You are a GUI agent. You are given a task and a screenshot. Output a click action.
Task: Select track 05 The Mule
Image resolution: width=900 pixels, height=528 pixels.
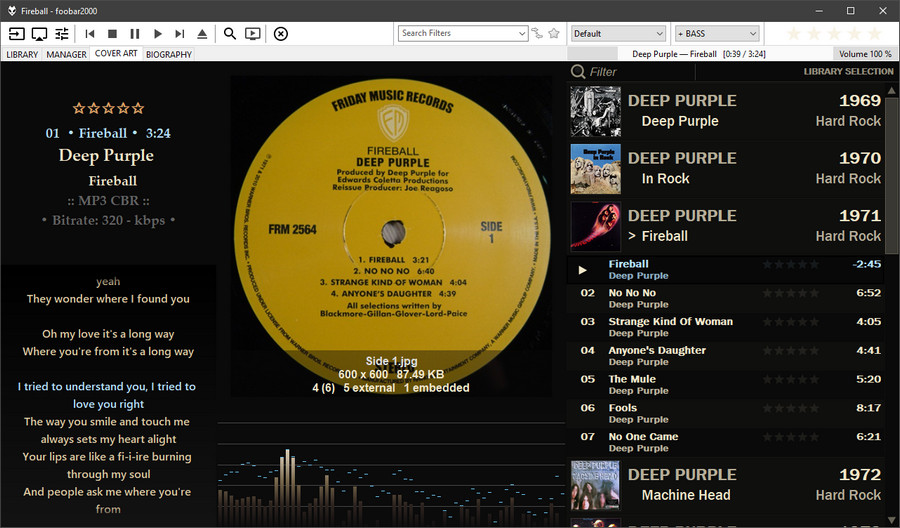pyautogui.click(x=726, y=385)
